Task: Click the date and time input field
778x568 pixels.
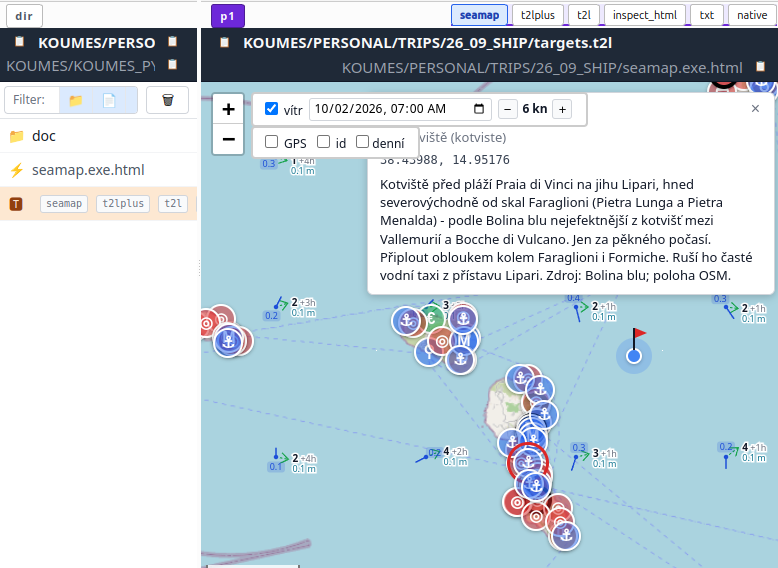Action: 400,109
